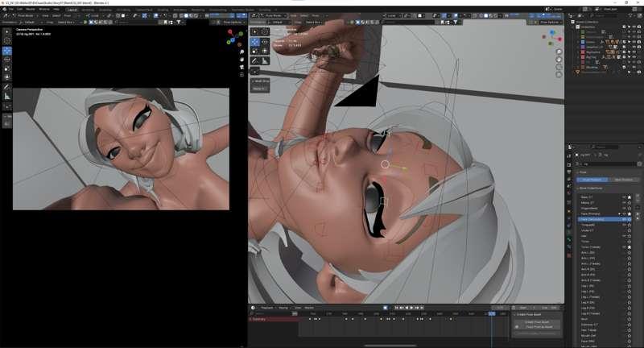Click zoom magnifier icon in left viewport
Screen dimensions: 644x348
pyautogui.click(x=242, y=52)
